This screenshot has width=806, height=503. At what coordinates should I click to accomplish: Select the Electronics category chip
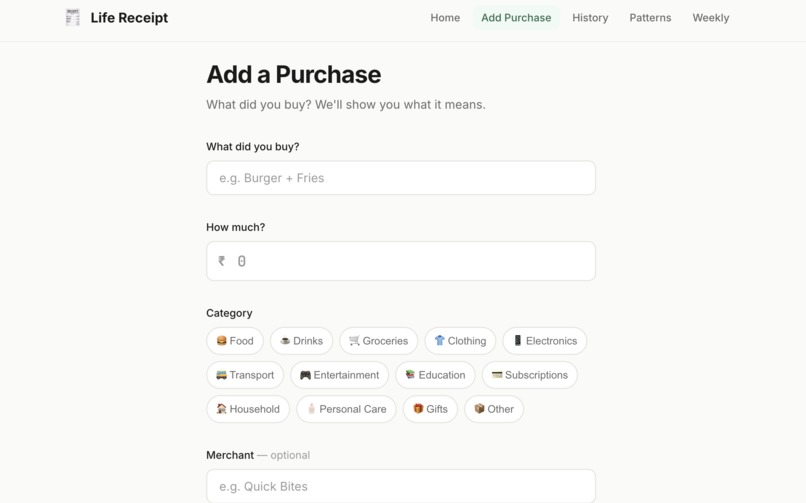click(545, 341)
